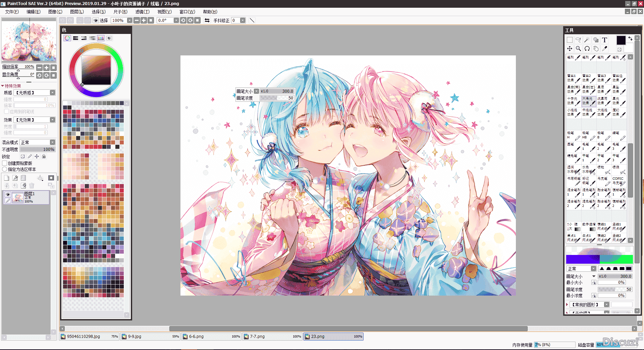The width and height of the screenshot is (644, 350).
Task: Open the 滤镜(T) menu
Action: point(142,12)
